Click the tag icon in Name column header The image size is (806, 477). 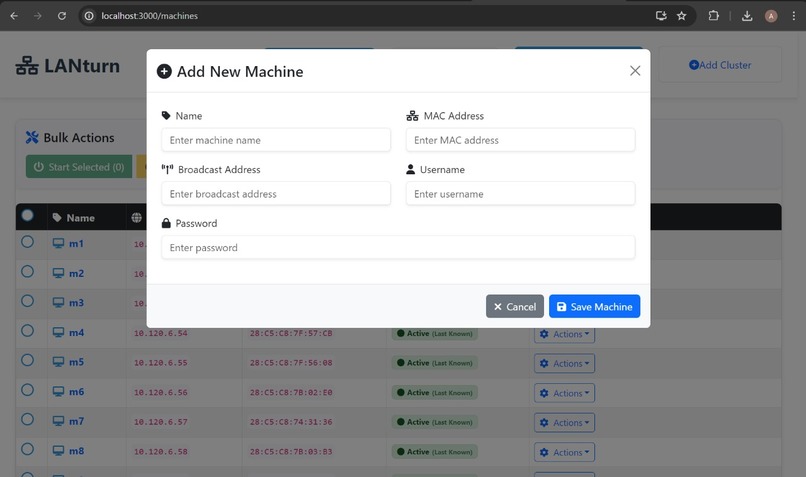57,218
